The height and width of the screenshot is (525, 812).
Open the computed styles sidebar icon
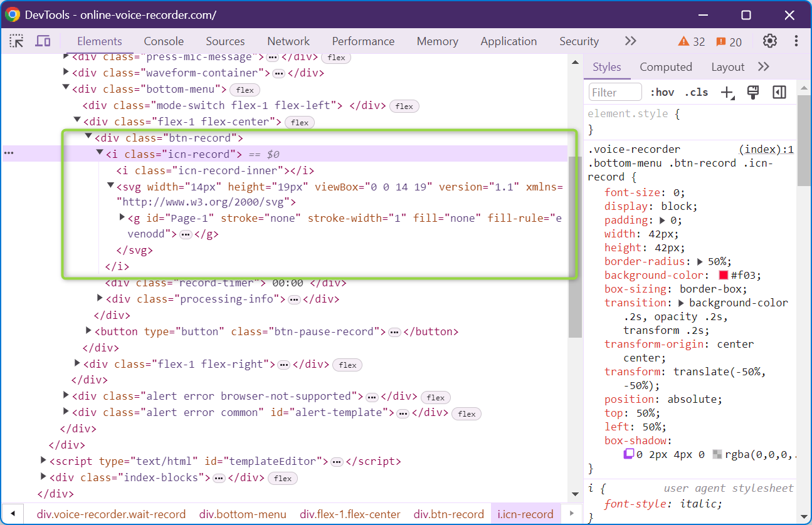click(x=779, y=93)
